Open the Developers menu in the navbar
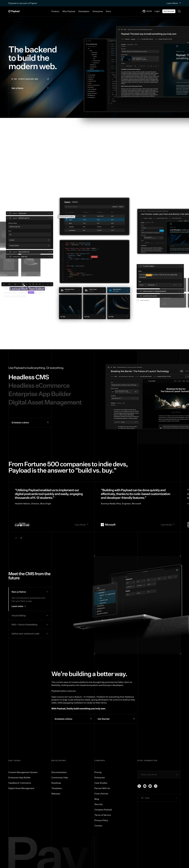Image resolution: width=189 pixels, height=868 pixels. click(x=84, y=11)
